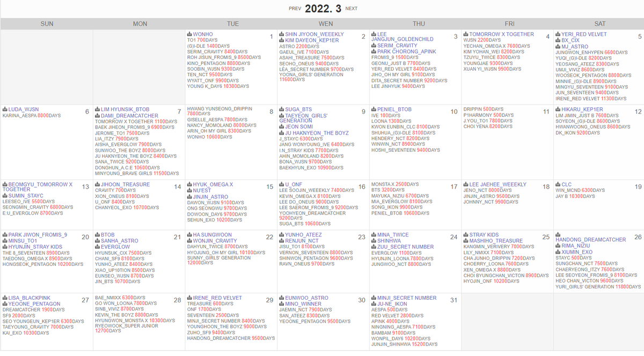Image resolution: width=644 pixels, height=356 pixels.
Task: Open the SANHA_ASTRO birthday link
Action: [119, 241]
